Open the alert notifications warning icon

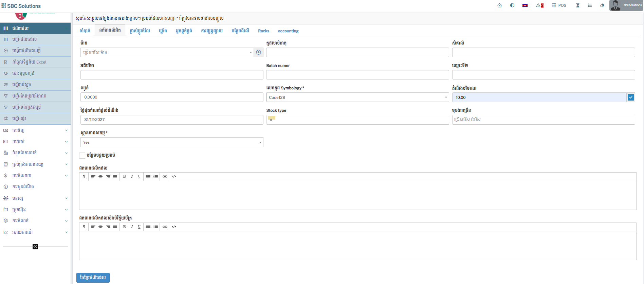pos(539,5)
